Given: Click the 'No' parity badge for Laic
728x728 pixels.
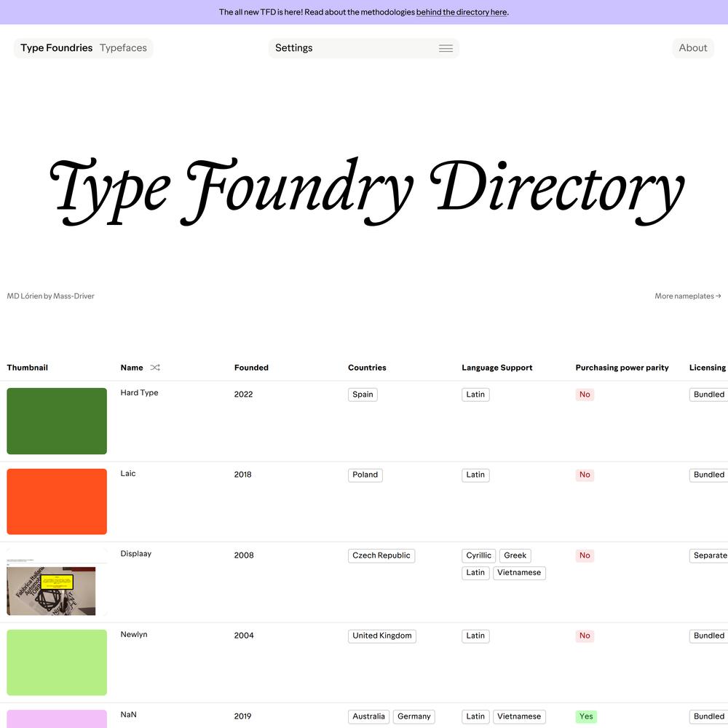Looking at the screenshot, I should 585,475.
